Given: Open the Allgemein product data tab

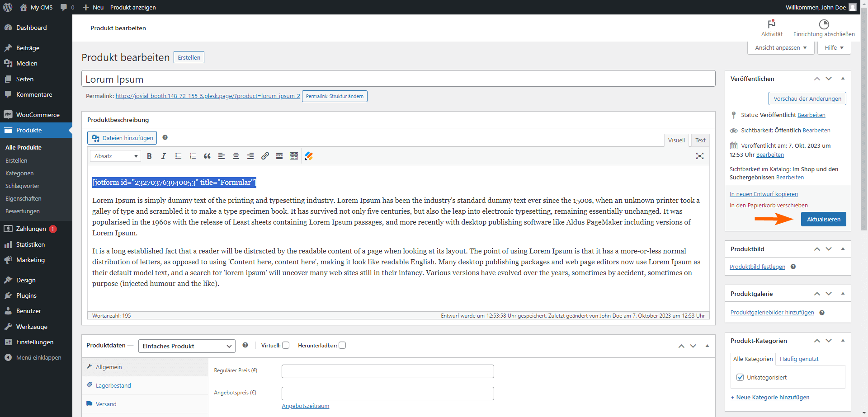Looking at the screenshot, I should [145, 367].
